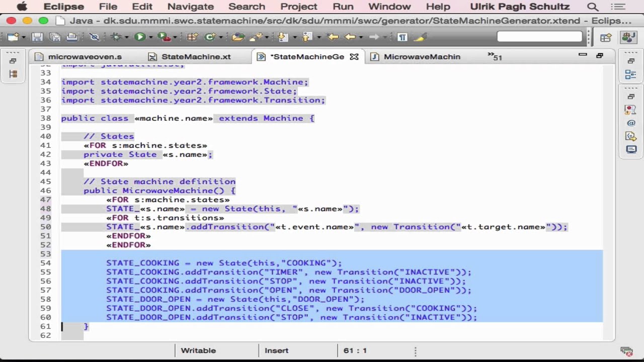The height and width of the screenshot is (362, 644).
Task: Click the Debug bug icon
Action: pyautogui.click(x=116, y=37)
